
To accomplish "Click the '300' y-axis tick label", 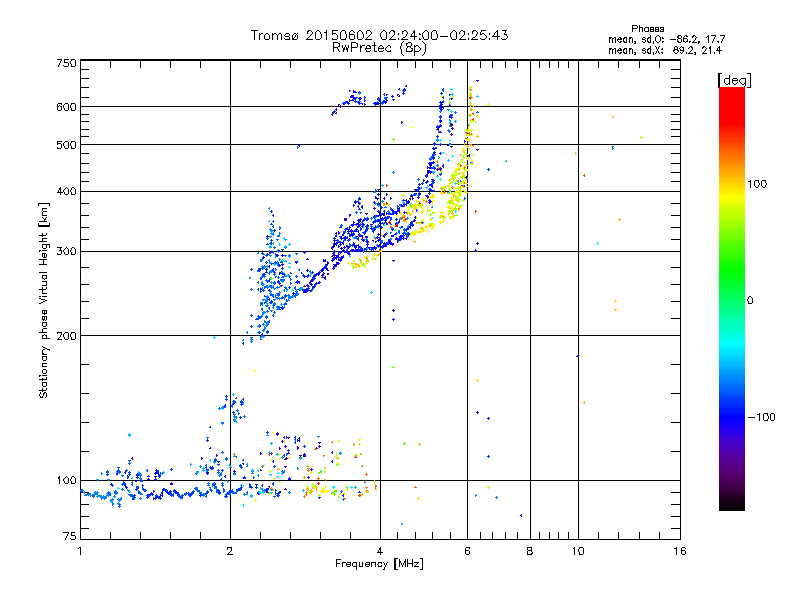I will (x=67, y=252).
